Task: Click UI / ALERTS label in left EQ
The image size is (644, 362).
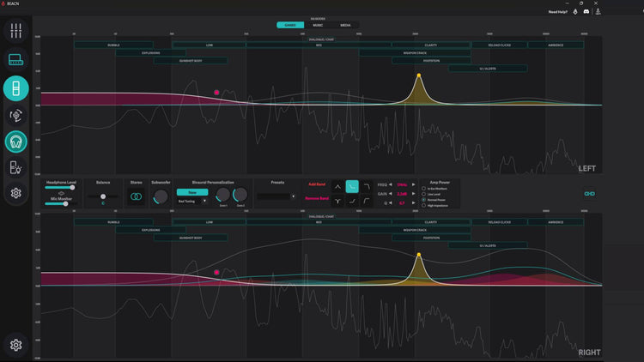Action: coord(488,69)
